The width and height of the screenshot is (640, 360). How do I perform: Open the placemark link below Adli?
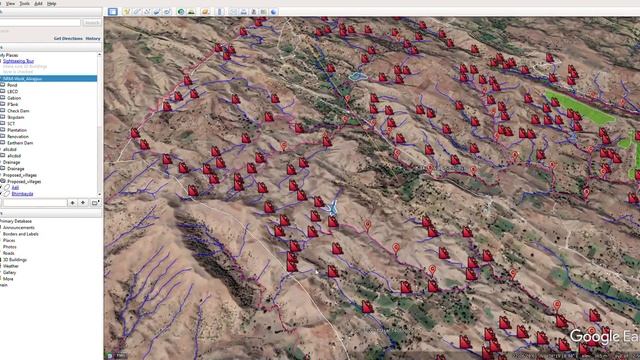[x=22, y=194]
